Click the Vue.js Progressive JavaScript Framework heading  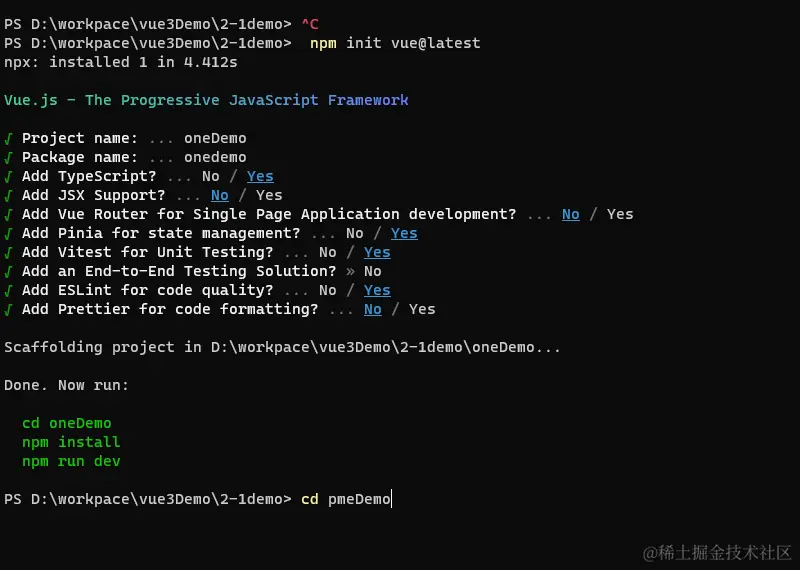pyautogui.click(x=206, y=100)
